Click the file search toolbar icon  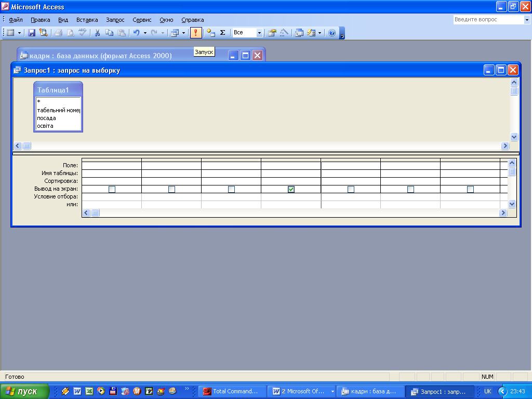click(44, 33)
